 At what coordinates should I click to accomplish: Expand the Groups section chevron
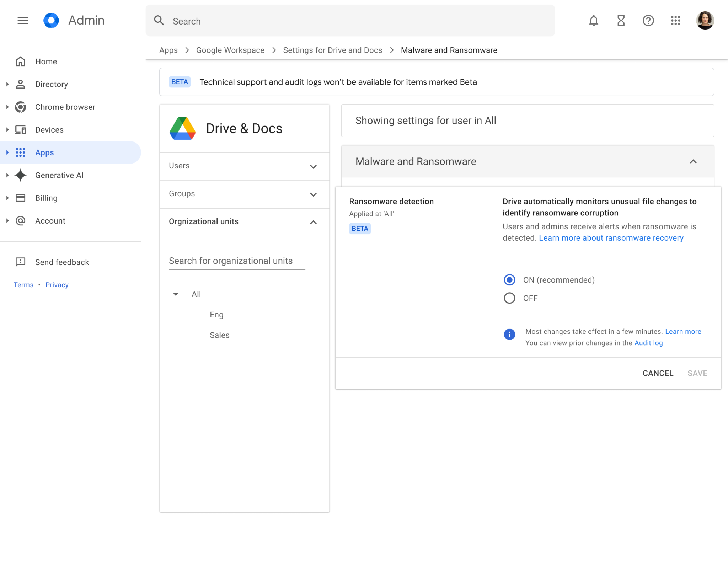click(x=313, y=194)
